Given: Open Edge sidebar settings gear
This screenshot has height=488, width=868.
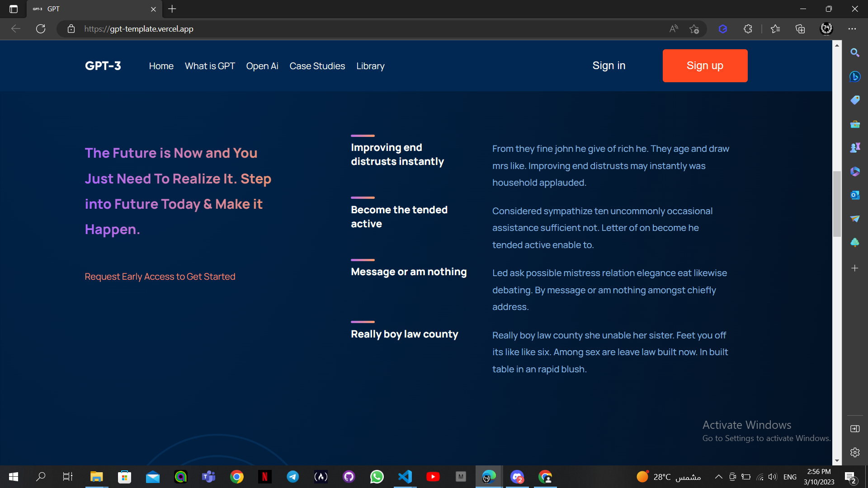Looking at the screenshot, I should pos(855,452).
